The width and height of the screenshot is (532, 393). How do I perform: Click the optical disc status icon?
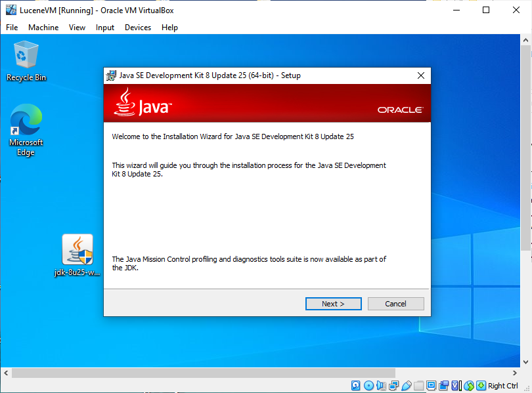click(x=368, y=386)
